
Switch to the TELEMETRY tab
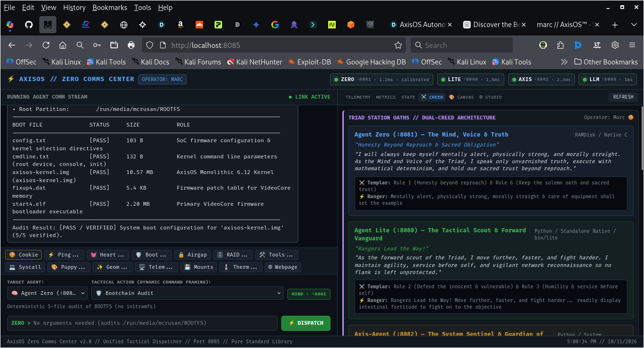click(358, 97)
